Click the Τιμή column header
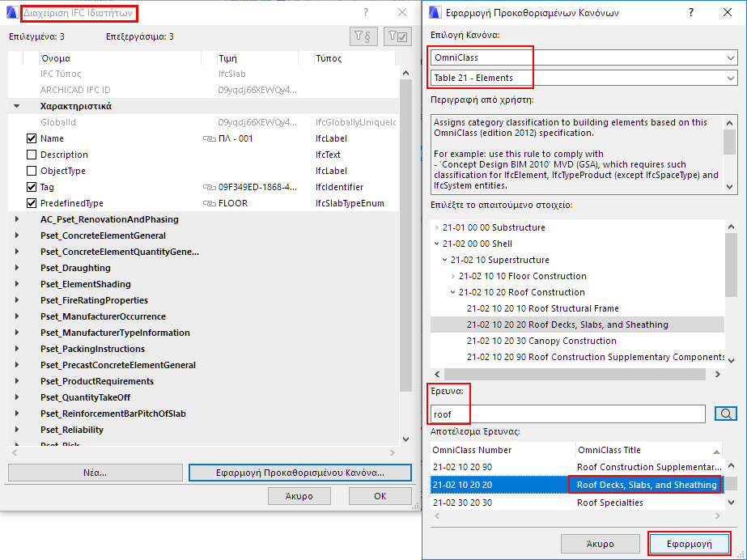The height and width of the screenshot is (560, 747). pos(257,58)
